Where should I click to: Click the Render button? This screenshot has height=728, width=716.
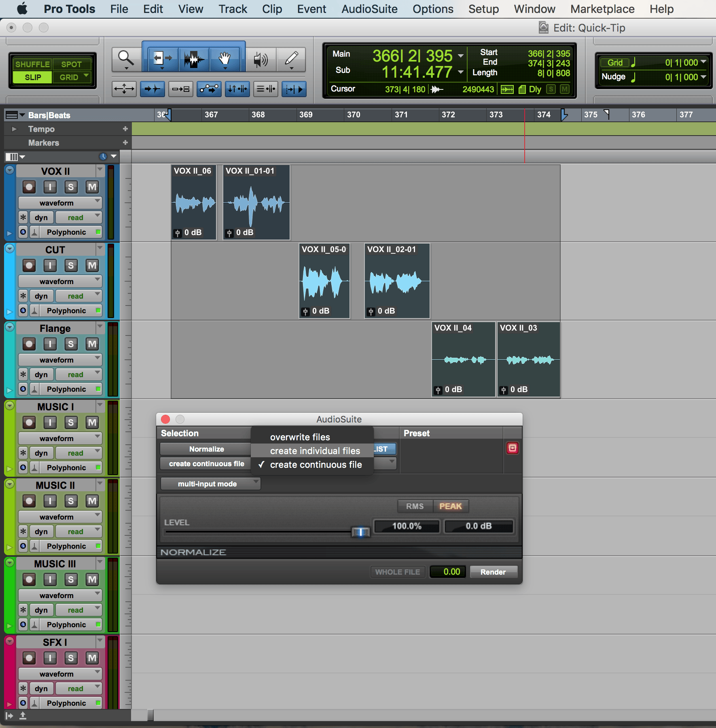493,572
